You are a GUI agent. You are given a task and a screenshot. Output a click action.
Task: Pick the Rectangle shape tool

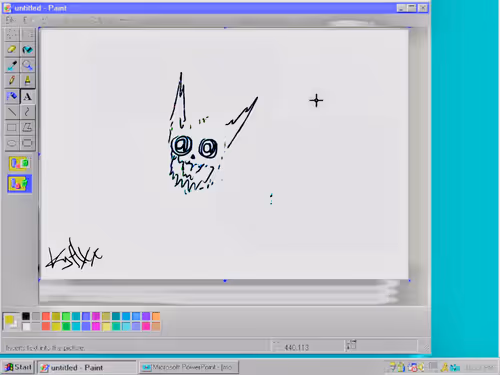pyautogui.click(x=12, y=127)
